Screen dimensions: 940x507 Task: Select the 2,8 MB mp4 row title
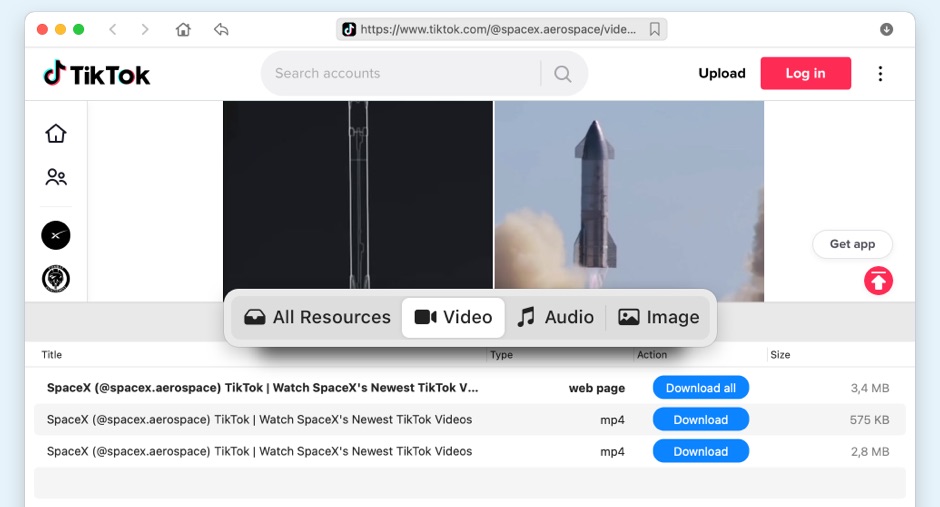(x=260, y=451)
